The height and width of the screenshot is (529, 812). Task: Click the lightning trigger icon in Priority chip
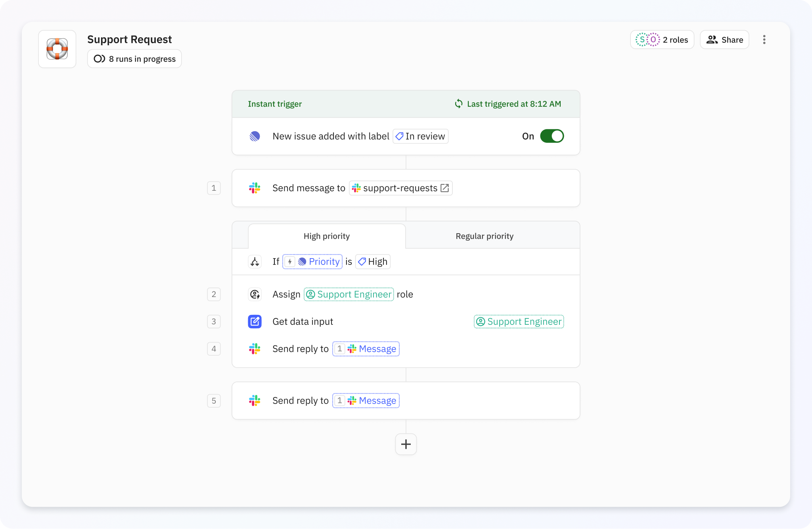click(x=290, y=262)
